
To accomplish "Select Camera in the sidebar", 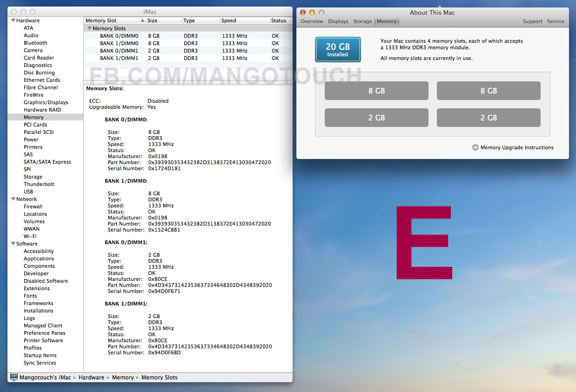I will coord(33,50).
